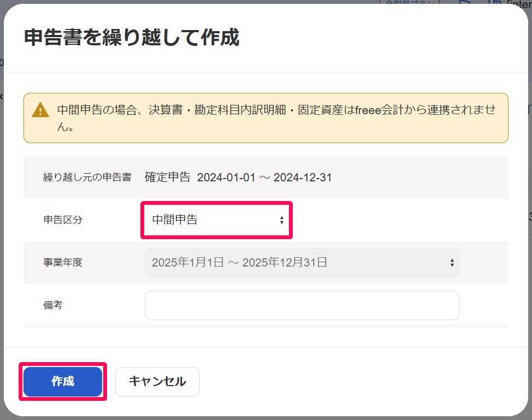Click the キャンセル button
The height and width of the screenshot is (420, 532).
pyautogui.click(x=157, y=381)
